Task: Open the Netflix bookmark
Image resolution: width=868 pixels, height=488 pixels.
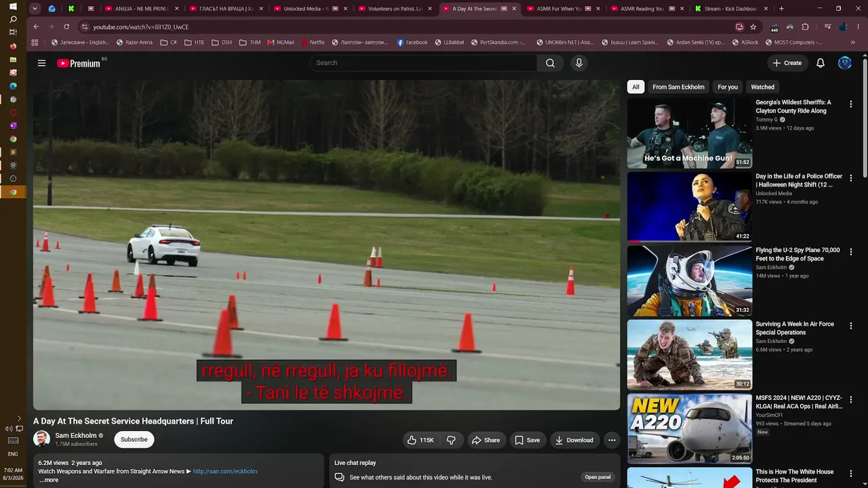Action: point(313,42)
